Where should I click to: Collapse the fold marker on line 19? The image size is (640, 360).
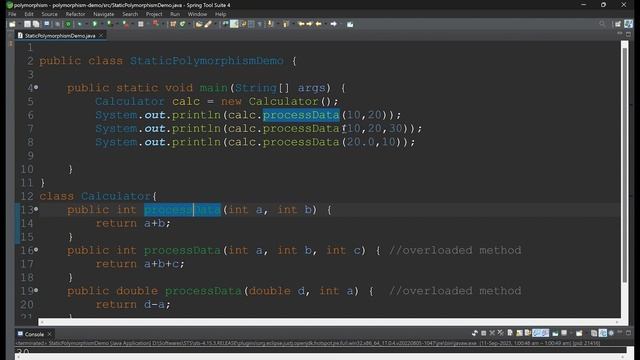pos(36,290)
